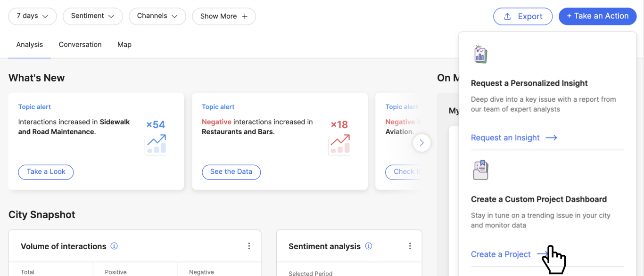Click the Topic alert label on Restaurants card
The image size is (644, 276).
218,107
